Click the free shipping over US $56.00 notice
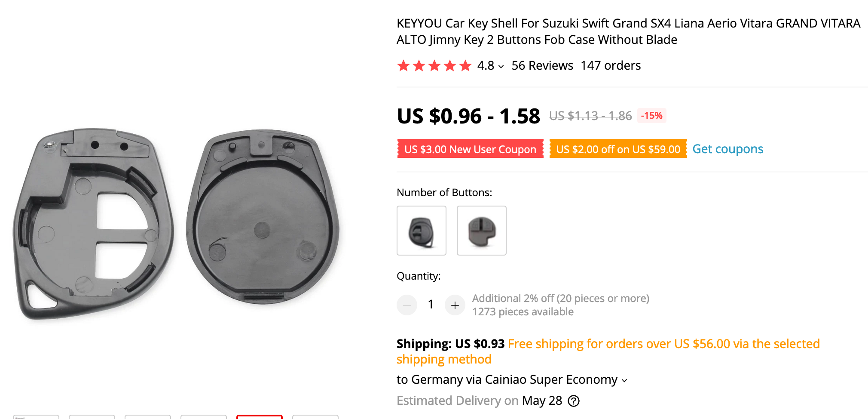This screenshot has width=868, height=419. 663,344
